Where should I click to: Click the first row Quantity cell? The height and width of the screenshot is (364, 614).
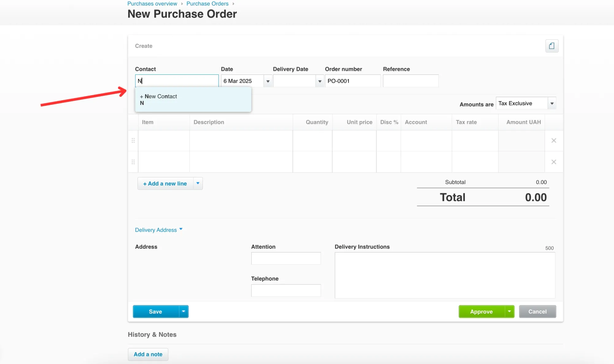(x=313, y=141)
